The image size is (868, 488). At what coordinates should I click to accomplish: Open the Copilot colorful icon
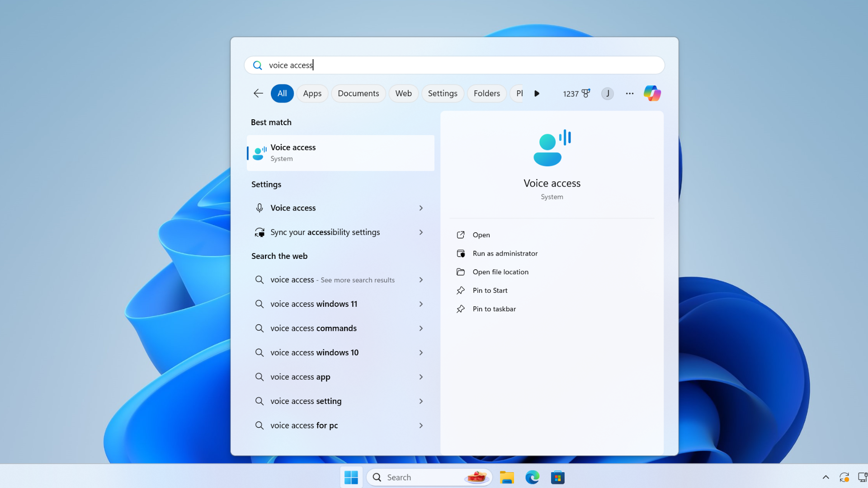click(652, 94)
